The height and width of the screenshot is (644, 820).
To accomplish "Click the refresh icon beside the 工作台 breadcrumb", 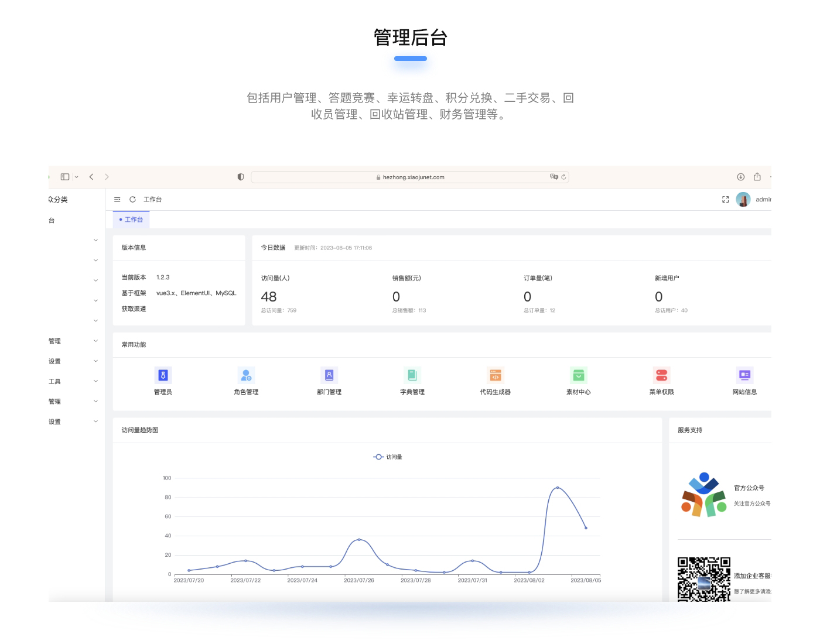I will pos(132,200).
